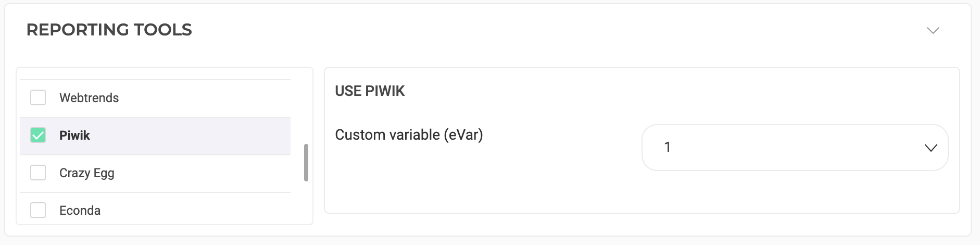
Task: Click blank area right of Crazy Egg
Action: (208, 174)
